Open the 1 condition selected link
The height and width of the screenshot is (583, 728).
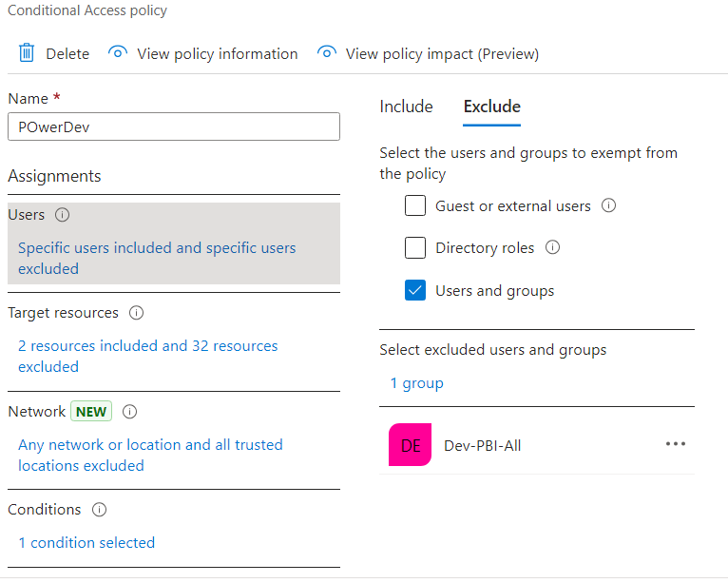86,543
